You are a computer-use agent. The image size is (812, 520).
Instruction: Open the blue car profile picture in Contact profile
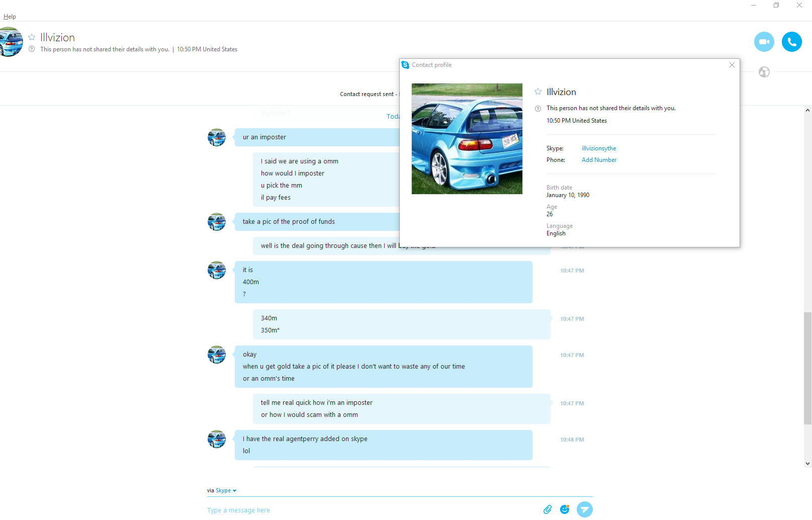pyautogui.click(x=467, y=139)
